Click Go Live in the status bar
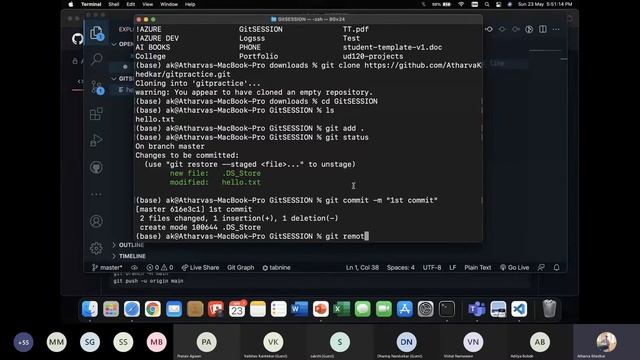 tap(514, 267)
